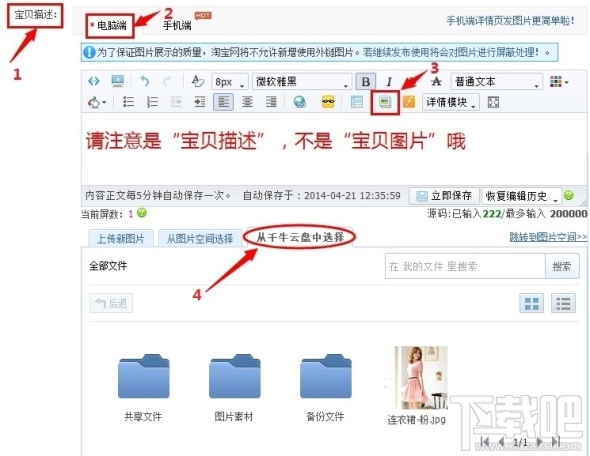Image resolution: width=590 pixels, height=456 pixels.
Task: Click the blue info icon in notice bar
Action: (89, 52)
